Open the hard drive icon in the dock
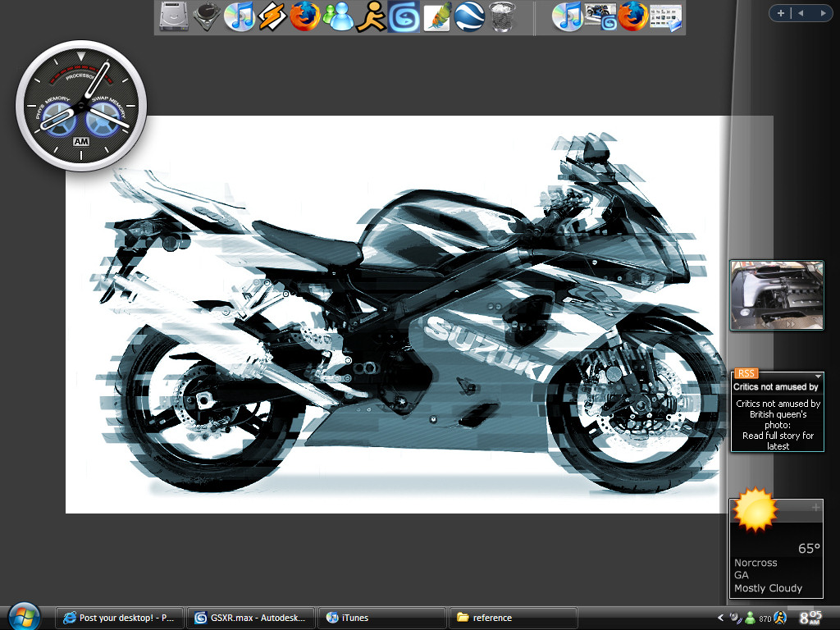 [174, 16]
